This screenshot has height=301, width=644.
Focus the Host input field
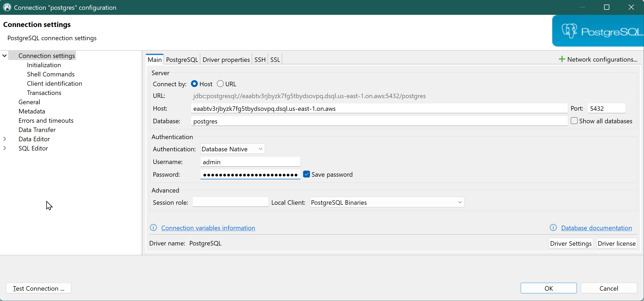379,108
